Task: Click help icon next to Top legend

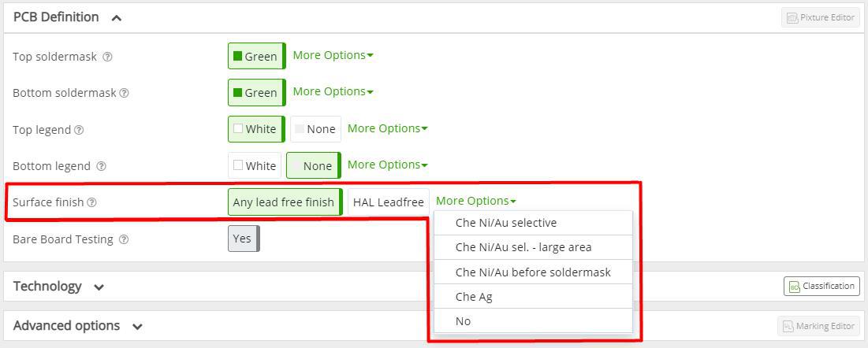Action: point(79,130)
